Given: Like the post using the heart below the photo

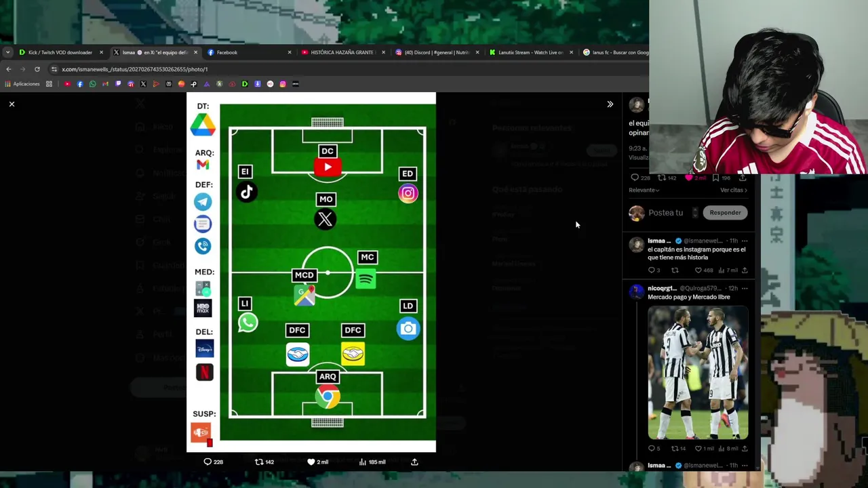Looking at the screenshot, I should (x=311, y=462).
